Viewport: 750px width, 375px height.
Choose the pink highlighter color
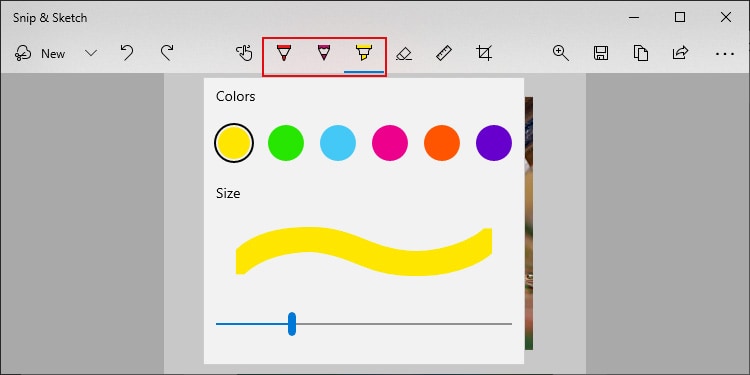click(390, 143)
